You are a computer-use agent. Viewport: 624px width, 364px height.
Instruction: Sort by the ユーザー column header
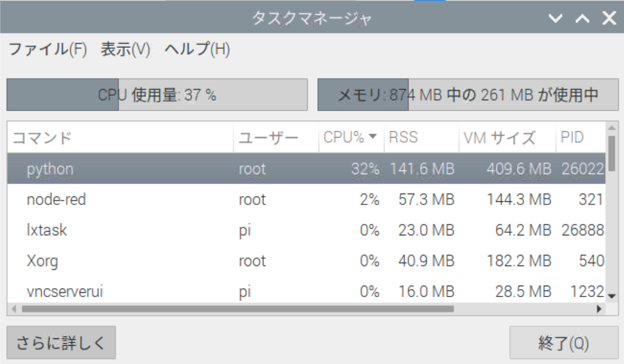[269, 137]
